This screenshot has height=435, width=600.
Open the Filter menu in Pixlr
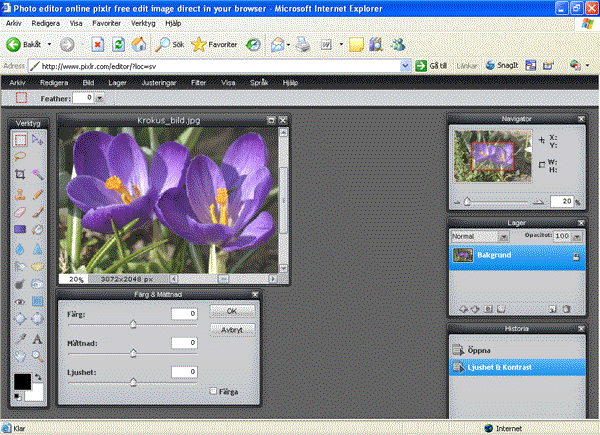coord(199,82)
